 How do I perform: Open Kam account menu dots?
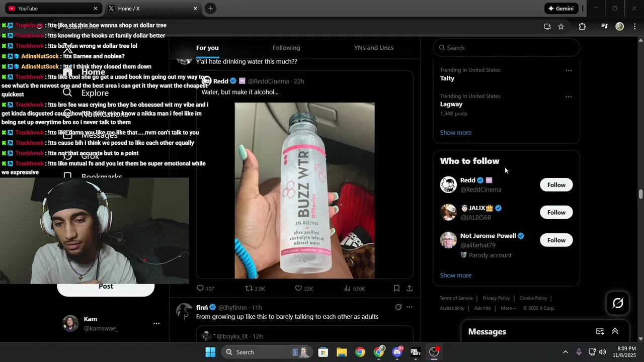click(156, 323)
